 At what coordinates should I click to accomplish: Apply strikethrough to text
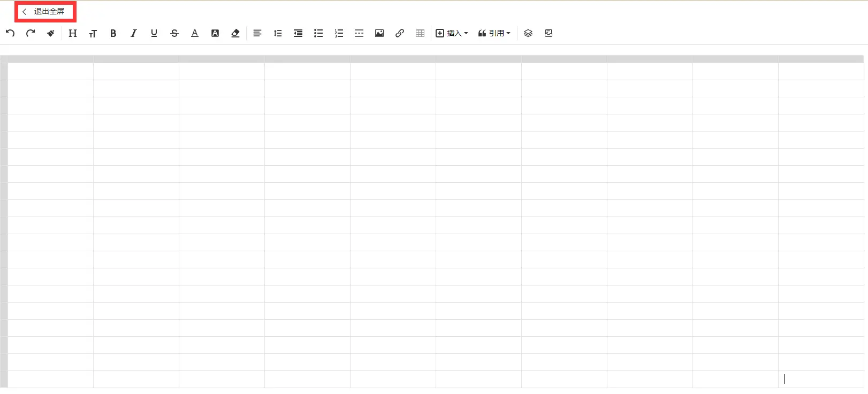click(174, 33)
